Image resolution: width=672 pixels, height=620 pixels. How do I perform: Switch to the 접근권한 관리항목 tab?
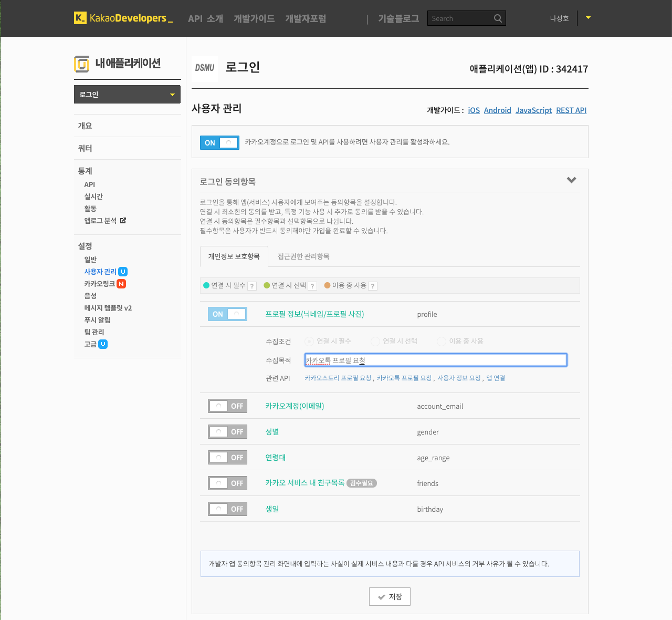coord(303,256)
